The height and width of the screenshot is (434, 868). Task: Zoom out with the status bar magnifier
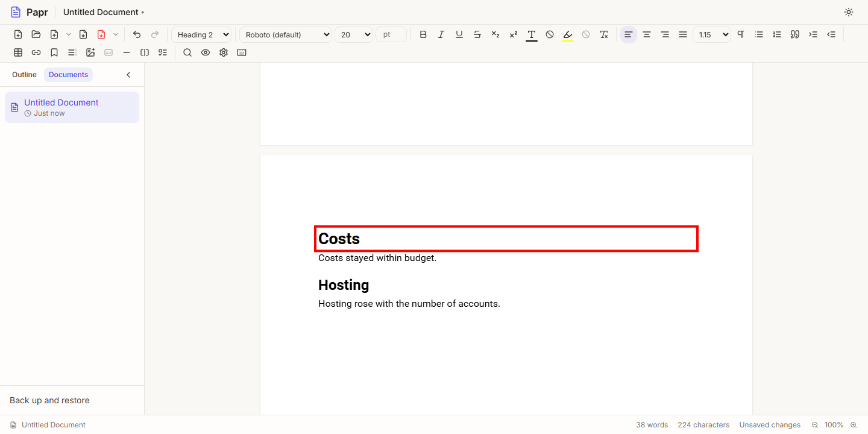point(815,425)
